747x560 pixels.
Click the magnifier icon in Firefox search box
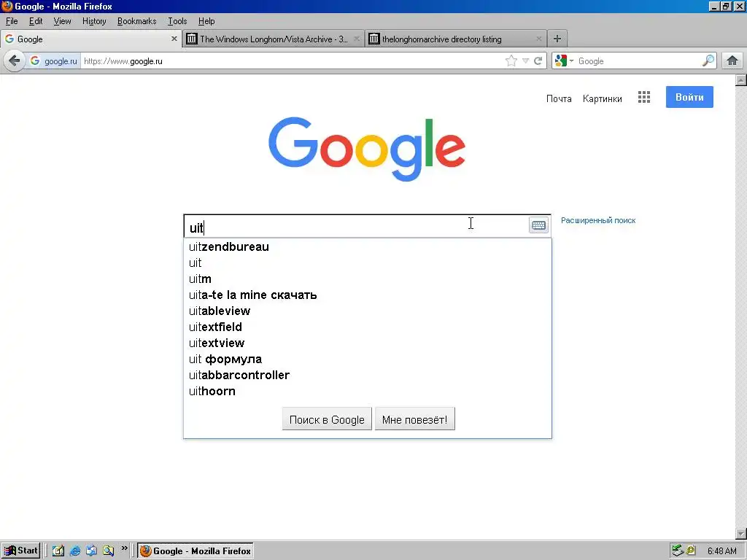(708, 61)
